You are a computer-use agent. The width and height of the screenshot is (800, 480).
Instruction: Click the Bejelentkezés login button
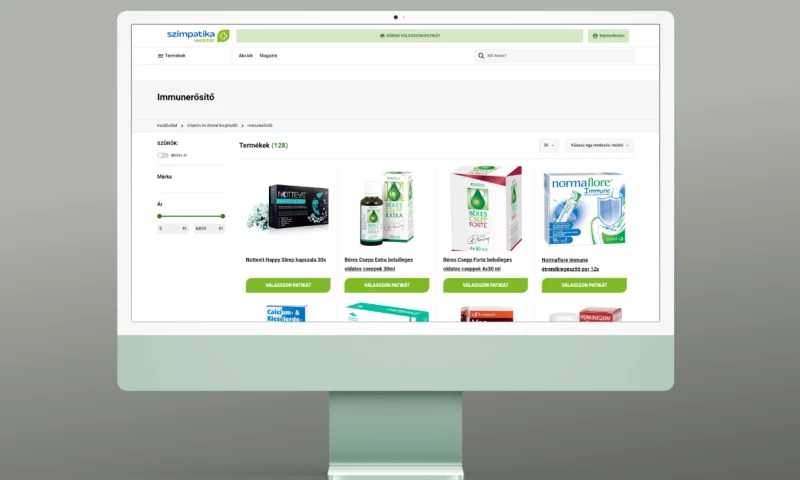tap(608, 36)
